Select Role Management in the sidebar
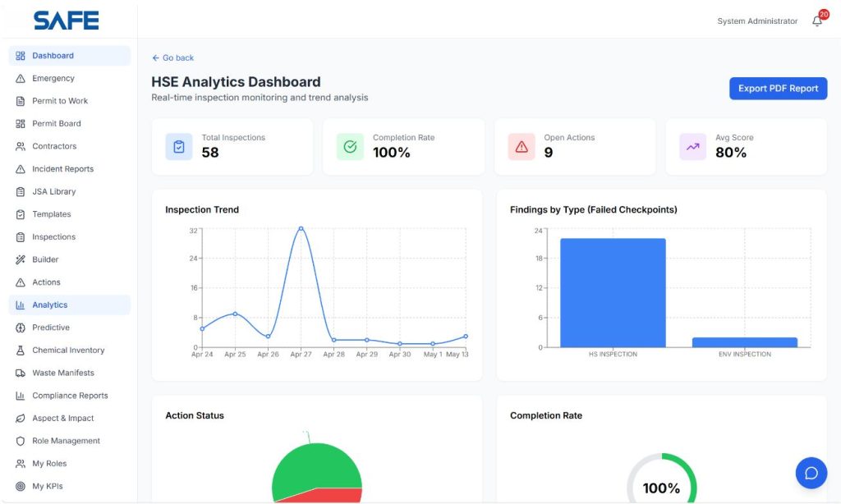Image resolution: width=841 pixels, height=504 pixels. click(70, 441)
